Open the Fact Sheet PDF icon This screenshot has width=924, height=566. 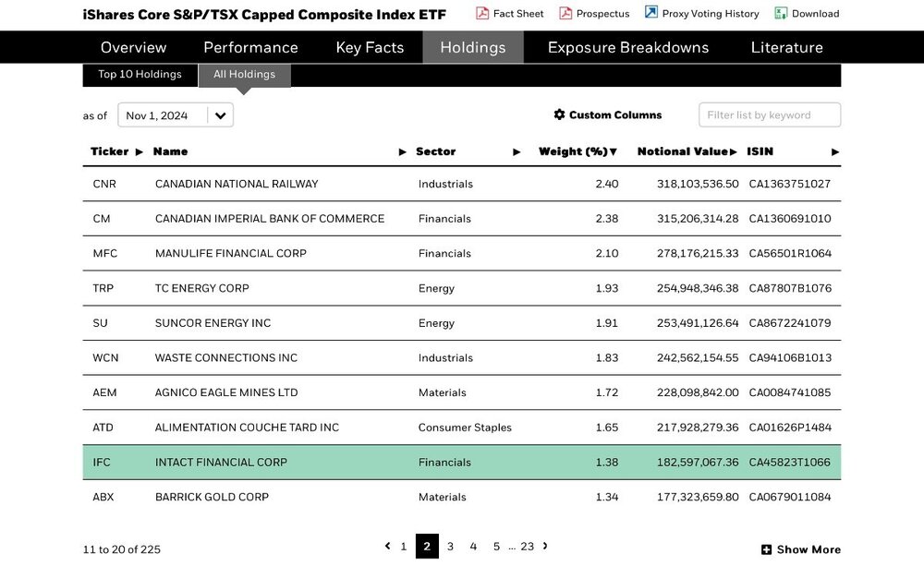(x=482, y=13)
